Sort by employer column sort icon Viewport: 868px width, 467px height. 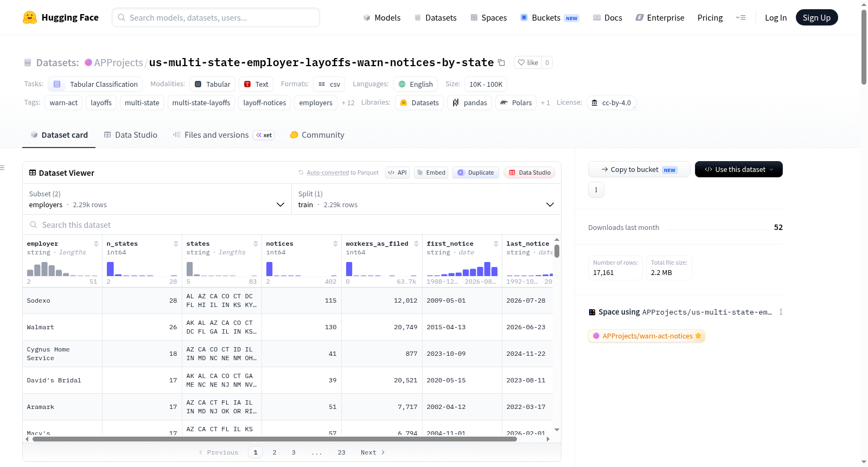(x=96, y=244)
